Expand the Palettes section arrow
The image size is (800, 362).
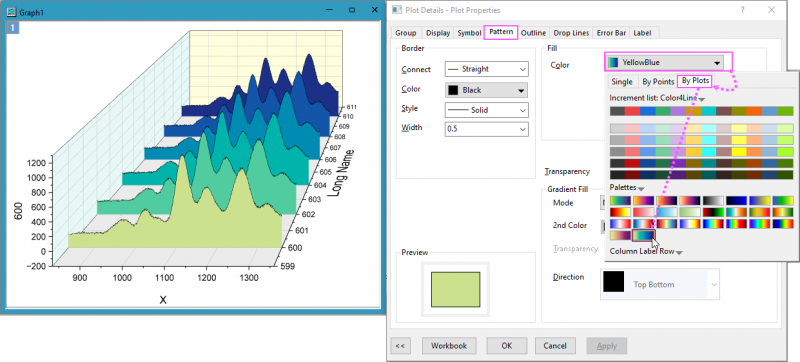coord(641,189)
